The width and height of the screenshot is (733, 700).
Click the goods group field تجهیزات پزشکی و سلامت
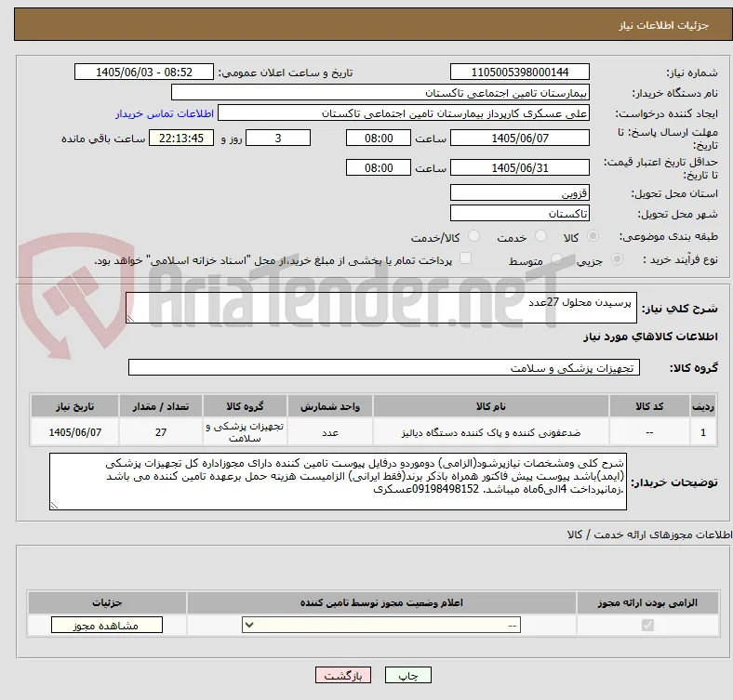tap(384, 368)
